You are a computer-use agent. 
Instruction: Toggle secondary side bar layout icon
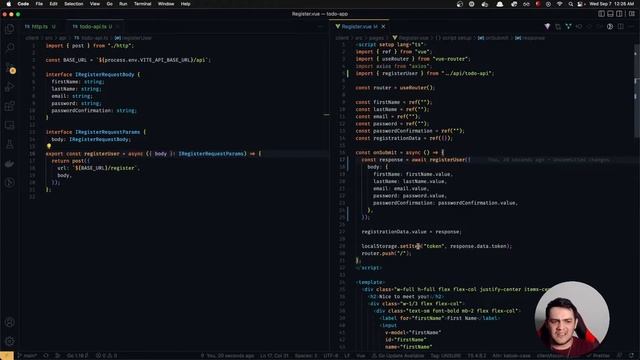pyautogui.click(x=619, y=14)
